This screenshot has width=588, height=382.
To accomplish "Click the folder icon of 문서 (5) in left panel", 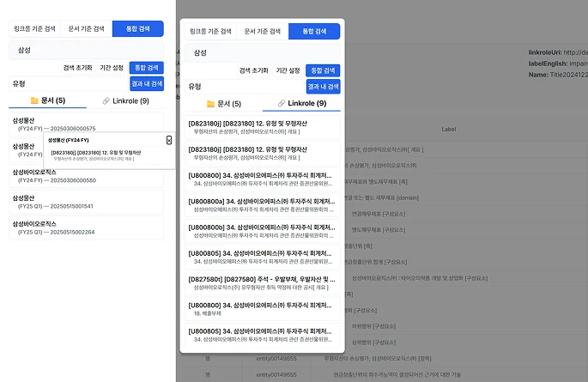I will point(34,101).
